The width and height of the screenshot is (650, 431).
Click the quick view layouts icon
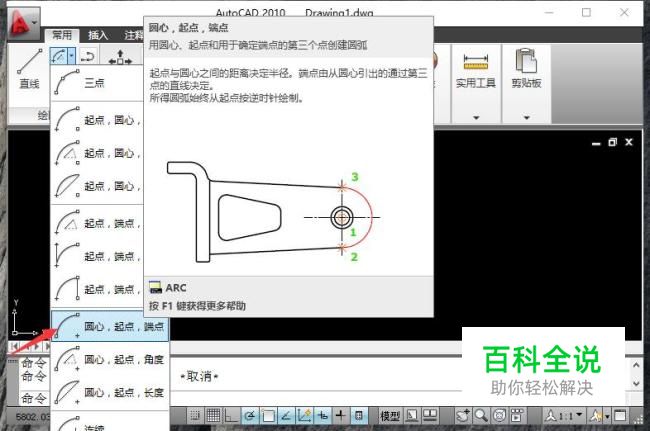point(412,415)
